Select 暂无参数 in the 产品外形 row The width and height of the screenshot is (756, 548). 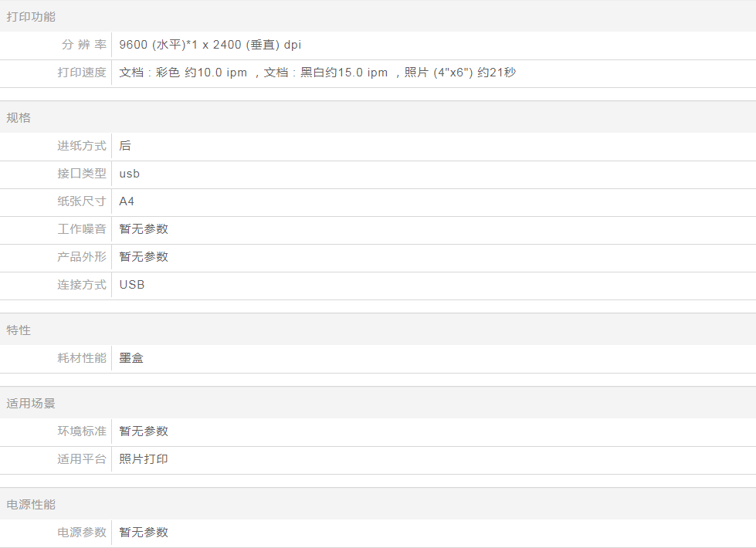tap(144, 257)
